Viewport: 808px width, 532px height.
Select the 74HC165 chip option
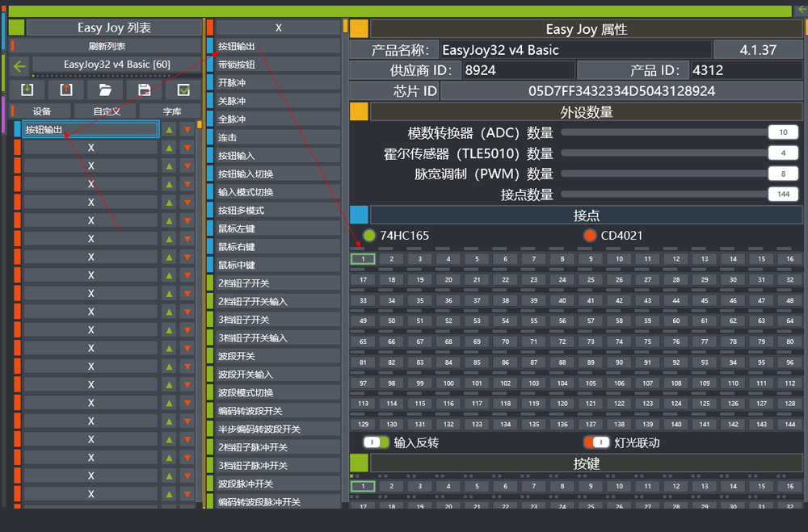click(x=370, y=236)
